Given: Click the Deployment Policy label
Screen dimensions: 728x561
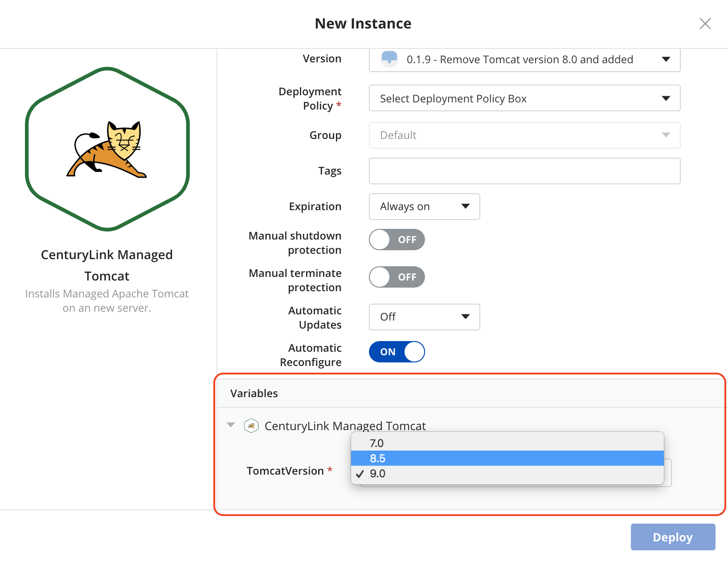Looking at the screenshot, I should pyautogui.click(x=310, y=98).
